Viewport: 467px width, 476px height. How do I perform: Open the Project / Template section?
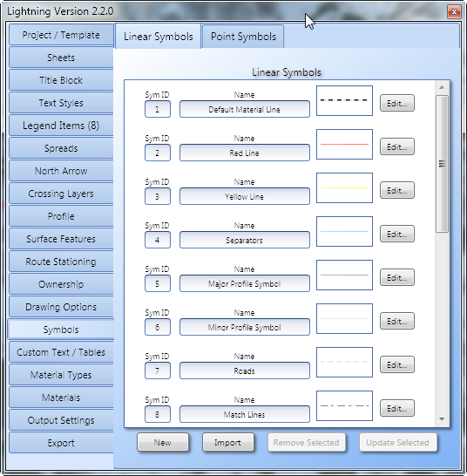(x=61, y=35)
